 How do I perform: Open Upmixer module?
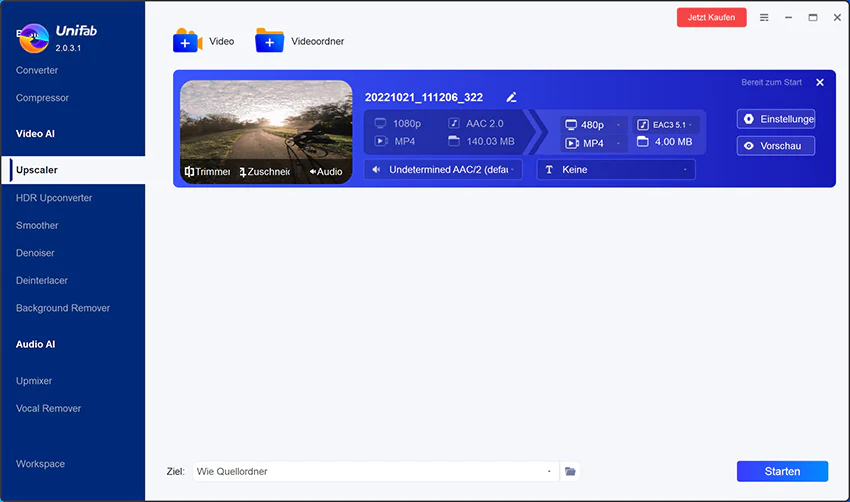[34, 381]
